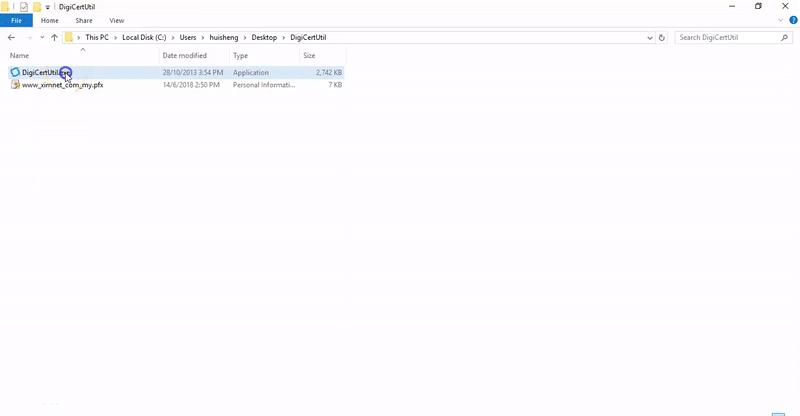The image size is (800, 416).
Task: Click the huisheng breadcrumb
Action: (x=223, y=37)
